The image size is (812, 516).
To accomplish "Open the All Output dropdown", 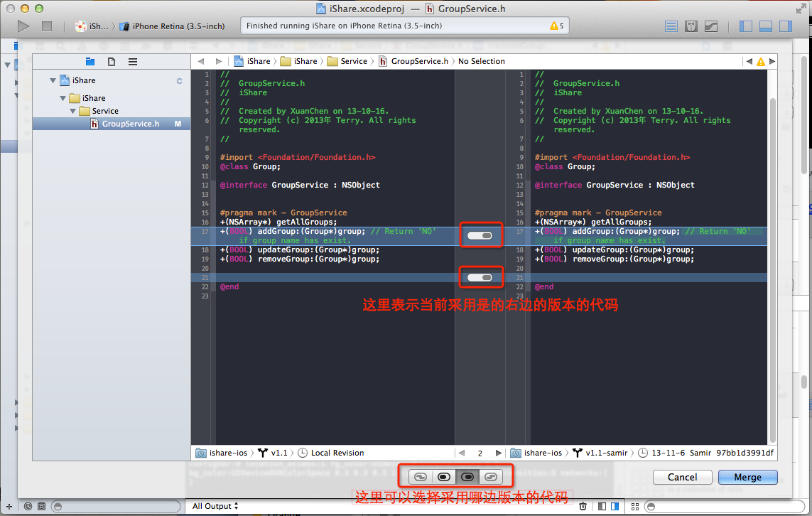I will pos(216,506).
